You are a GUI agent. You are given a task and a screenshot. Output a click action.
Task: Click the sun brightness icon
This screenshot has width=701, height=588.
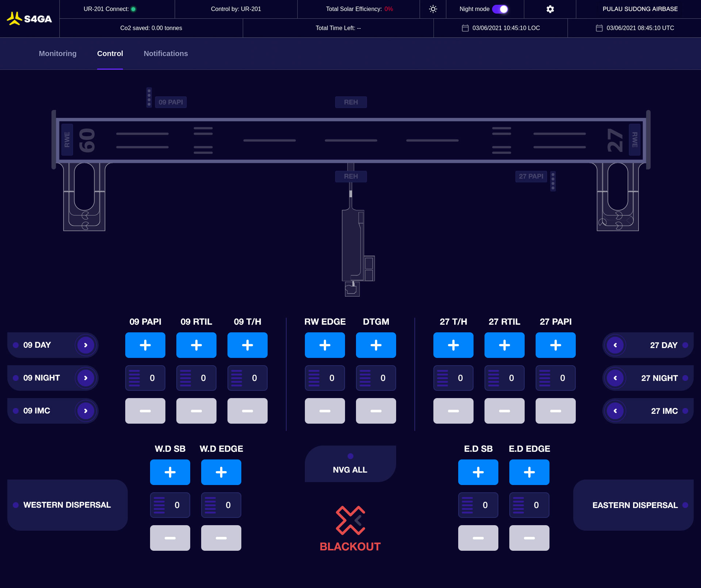433,9
